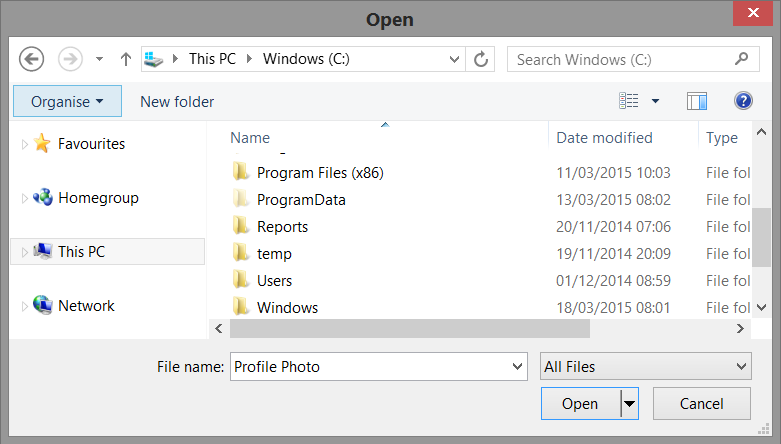This screenshot has height=444, width=781.
Task: Click the Back navigation arrow
Action: pyautogui.click(x=32, y=59)
